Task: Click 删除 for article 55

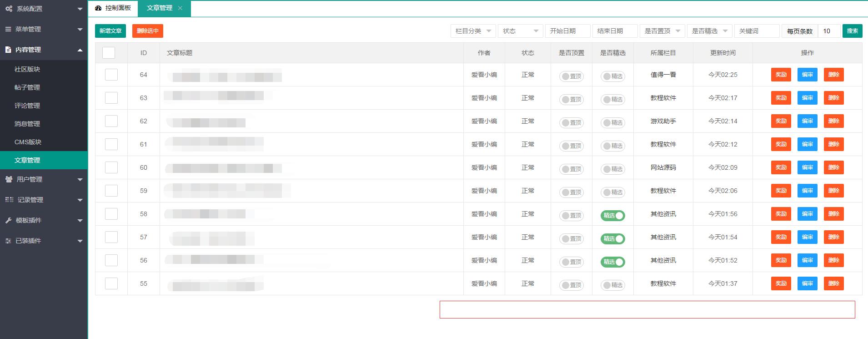Action: (834, 283)
